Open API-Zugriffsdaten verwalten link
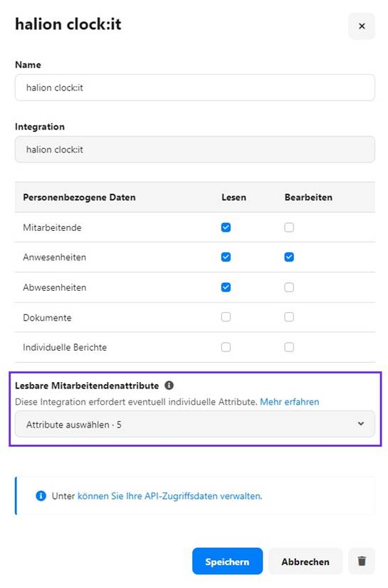This screenshot has width=388, height=588. pyautogui.click(x=169, y=496)
